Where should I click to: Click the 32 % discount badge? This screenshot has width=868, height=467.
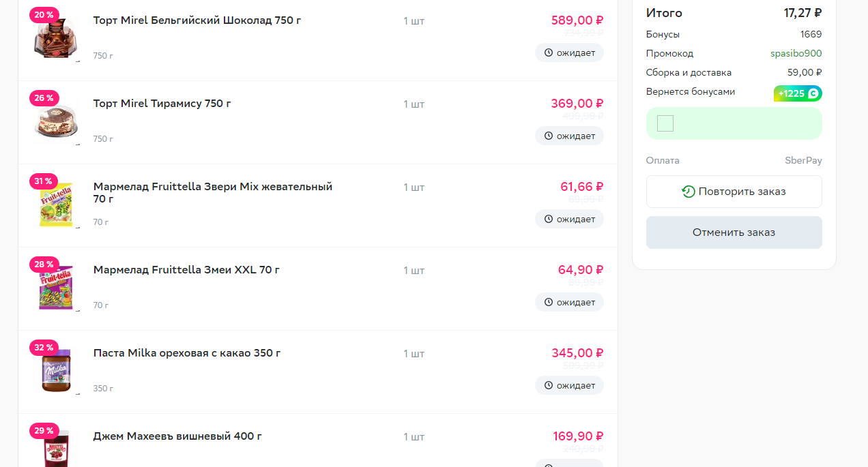44,347
